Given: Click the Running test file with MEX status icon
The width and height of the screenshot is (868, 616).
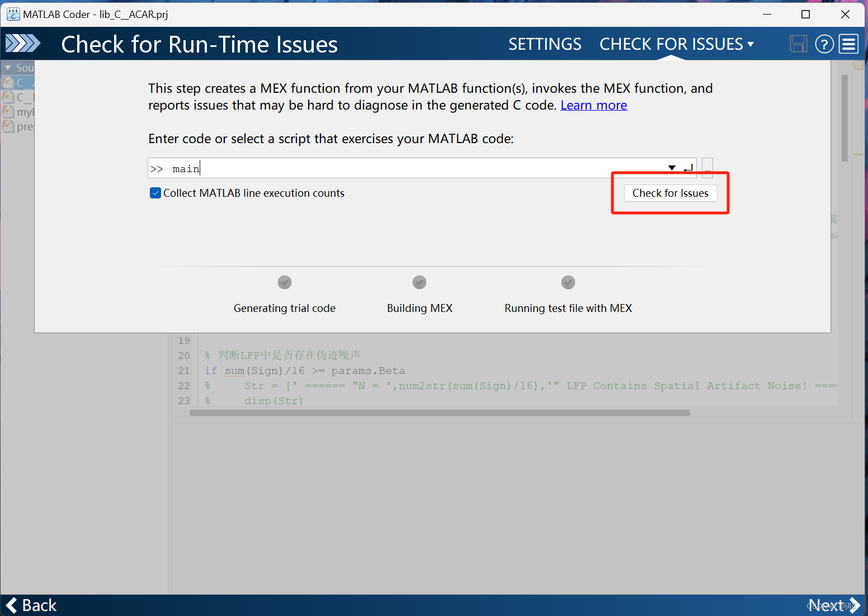Looking at the screenshot, I should pos(568,282).
